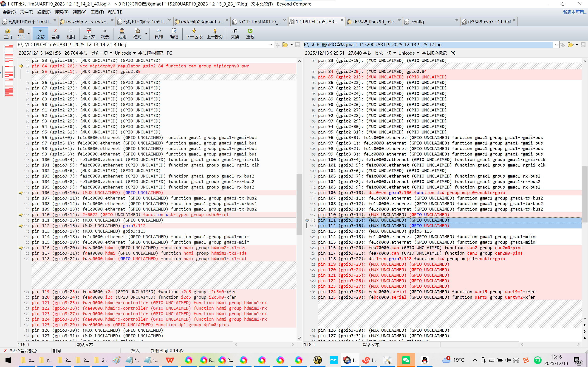The height and width of the screenshot is (367, 588).
Task: Click the 规则 rules icon
Action: 122,33
